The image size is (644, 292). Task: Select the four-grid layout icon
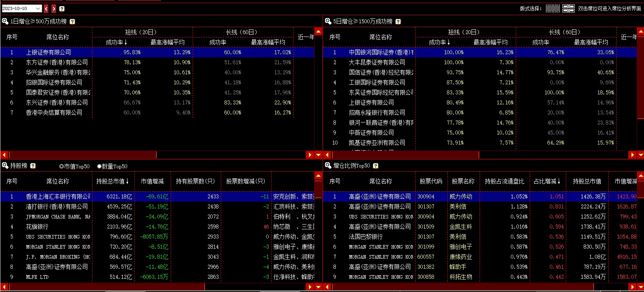568,8
